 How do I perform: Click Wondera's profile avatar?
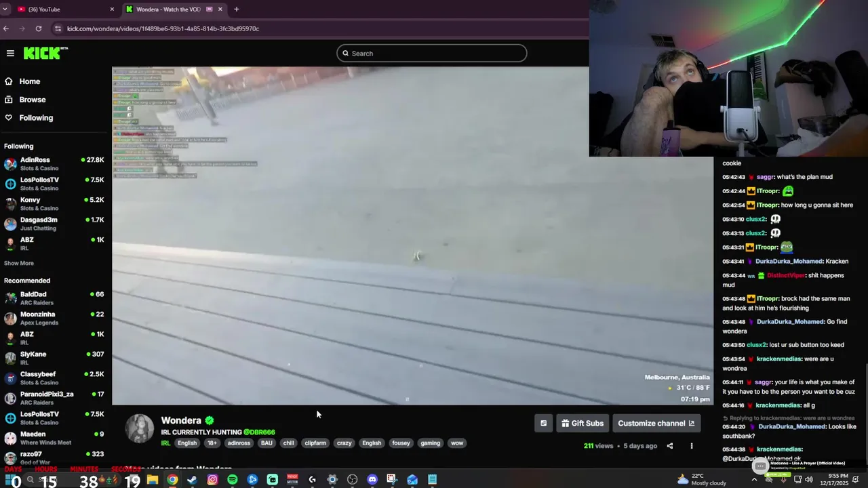pos(140,428)
